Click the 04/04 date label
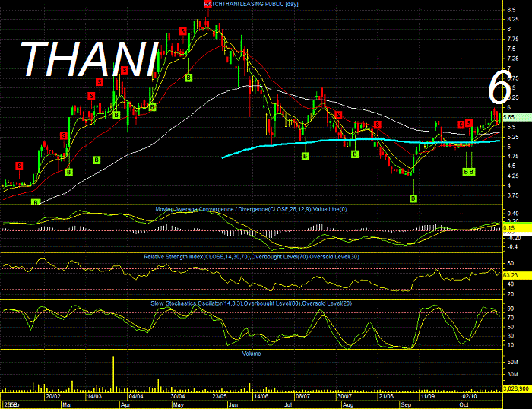The width and height of the screenshot is (532, 409). [x=136, y=396]
